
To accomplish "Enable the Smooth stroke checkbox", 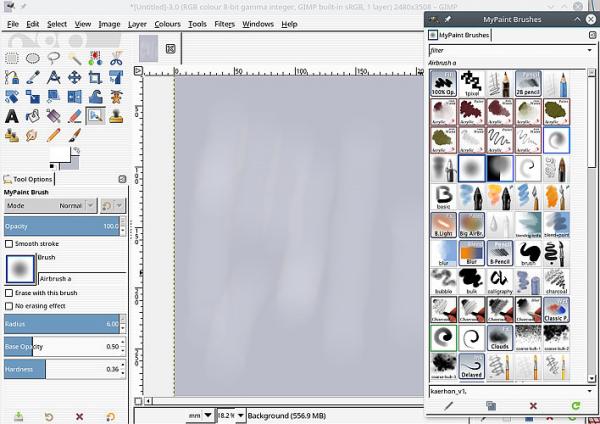I will pyautogui.click(x=9, y=244).
